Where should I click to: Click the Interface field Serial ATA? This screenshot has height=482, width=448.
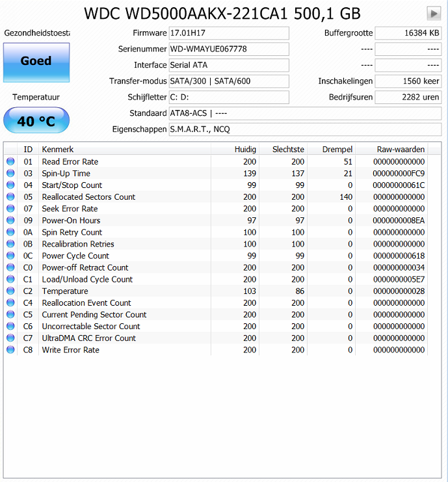229,65
